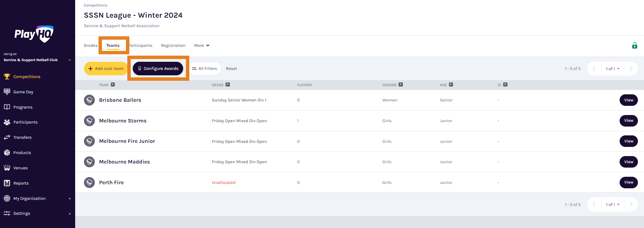Open the AGE column sort dropdown

[x=451, y=85]
